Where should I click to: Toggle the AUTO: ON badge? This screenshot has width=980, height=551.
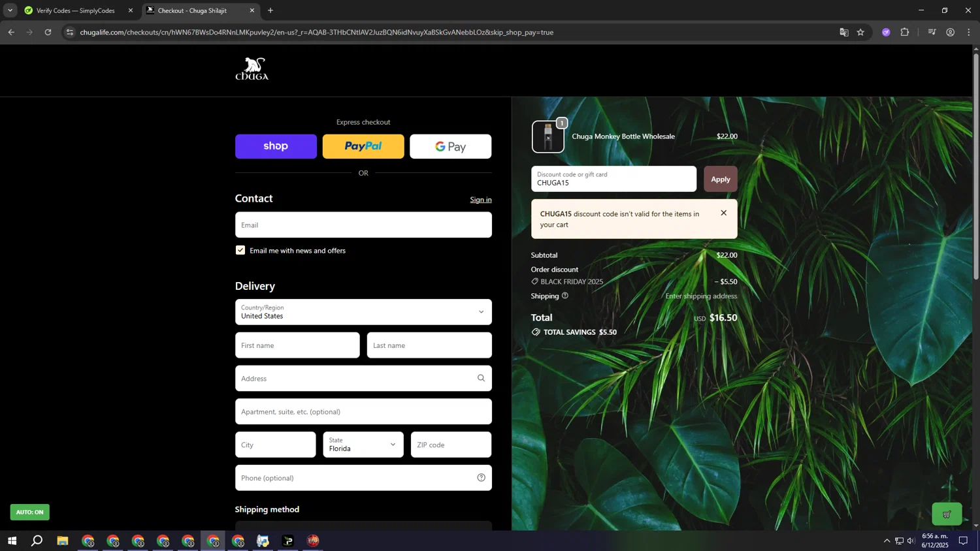30,512
